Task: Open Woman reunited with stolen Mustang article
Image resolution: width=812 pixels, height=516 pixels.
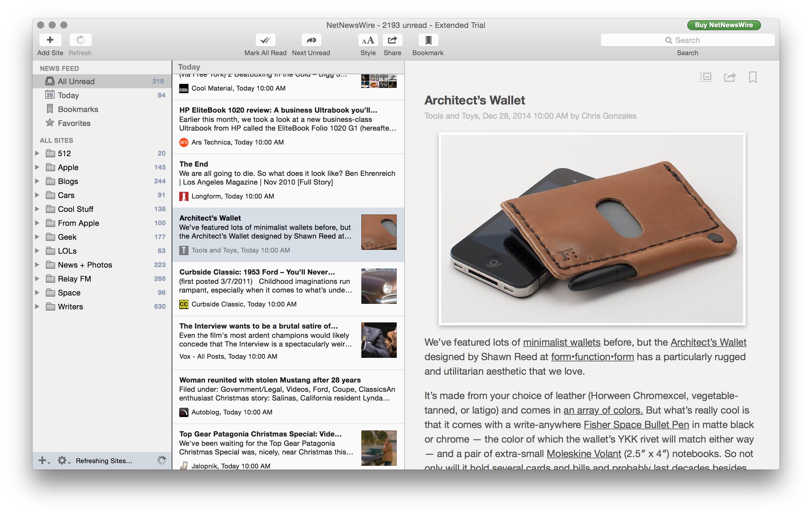Action: (x=288, y=396)
